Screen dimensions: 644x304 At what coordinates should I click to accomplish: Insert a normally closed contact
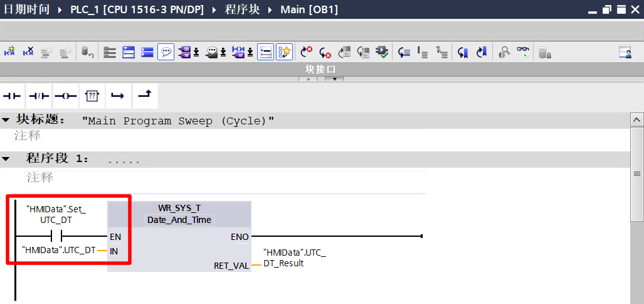(x=39, y=96)
